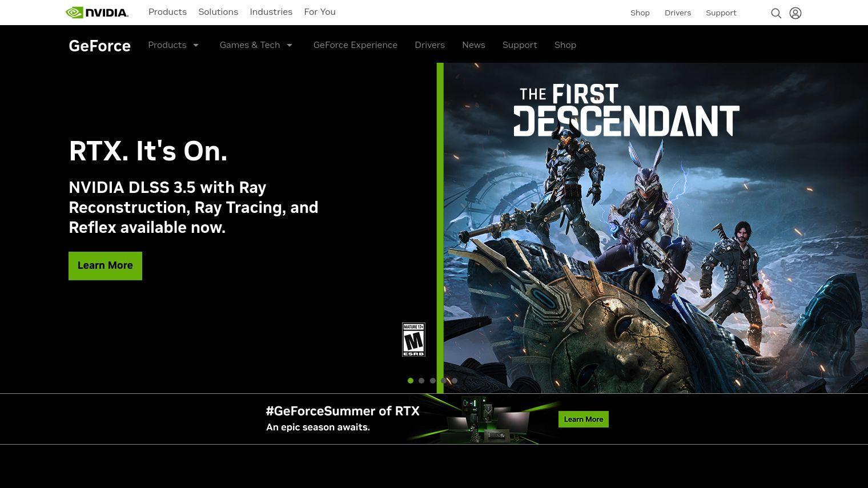Screen dimensions: 868x488
Task: Click the top-right Drivers link
Action: [678, 13]
